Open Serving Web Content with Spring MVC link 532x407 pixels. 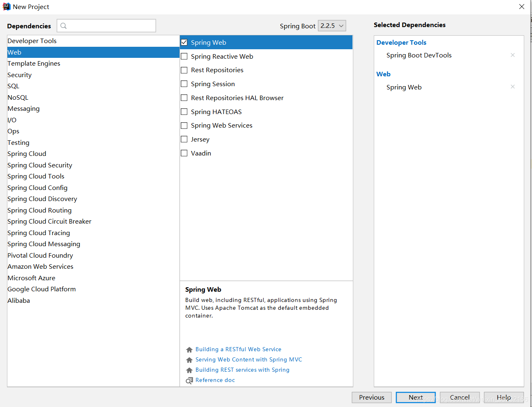[249, 360]
